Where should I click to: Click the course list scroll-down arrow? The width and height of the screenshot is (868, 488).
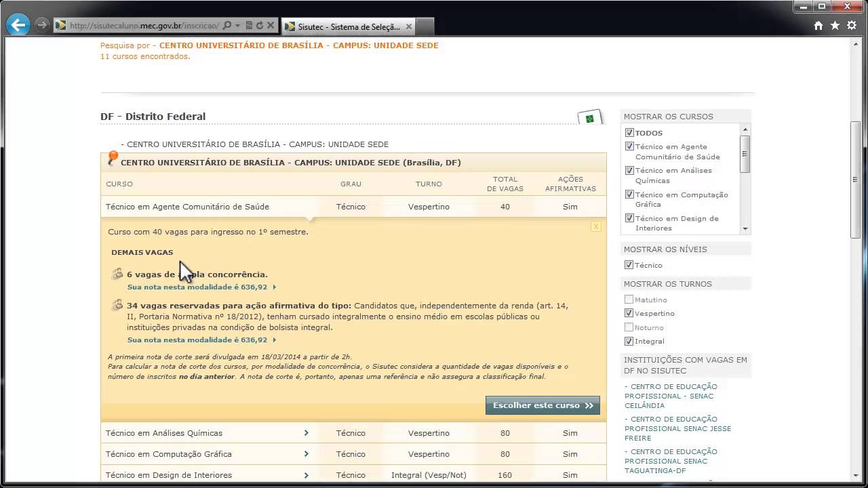(745, 229)
